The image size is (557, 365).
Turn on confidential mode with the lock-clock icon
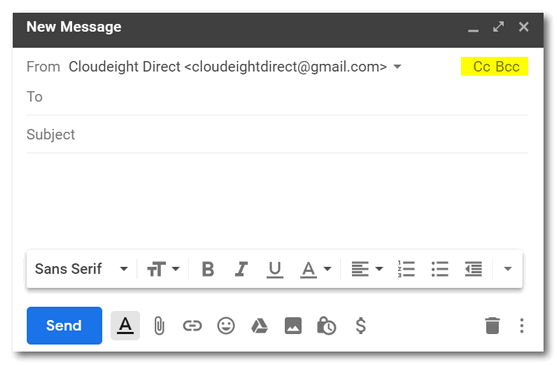click(326, 326)
